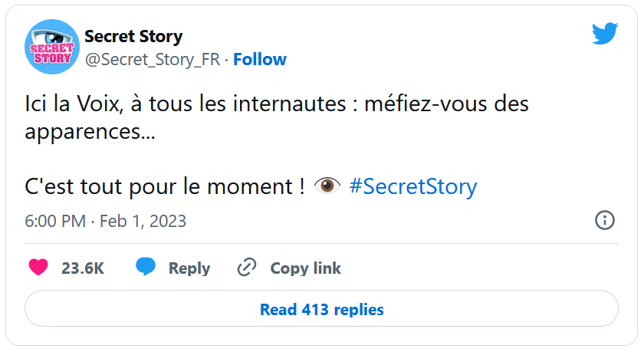The width and height of the screenshot is (644, 352).
Task: Click the 6:00 PM Feb 1, 2023 timestamp
Action: coord(106,222)
